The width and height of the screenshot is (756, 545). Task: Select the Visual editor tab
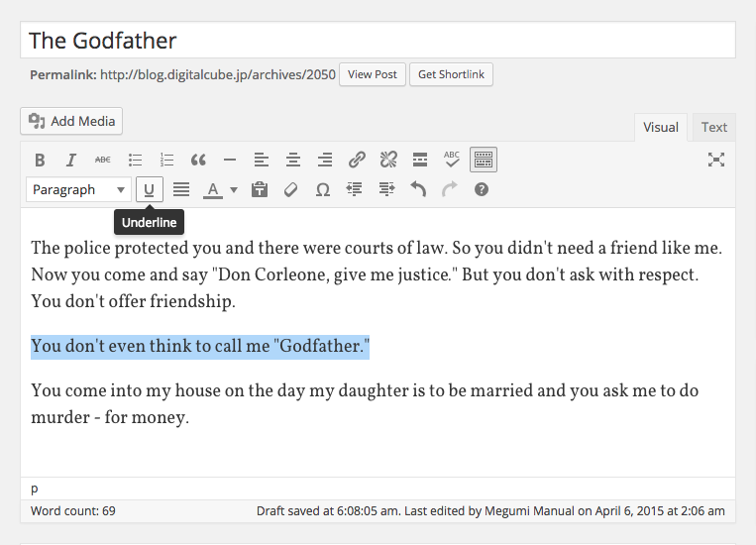pyautogui.click(x=661, y=127)
